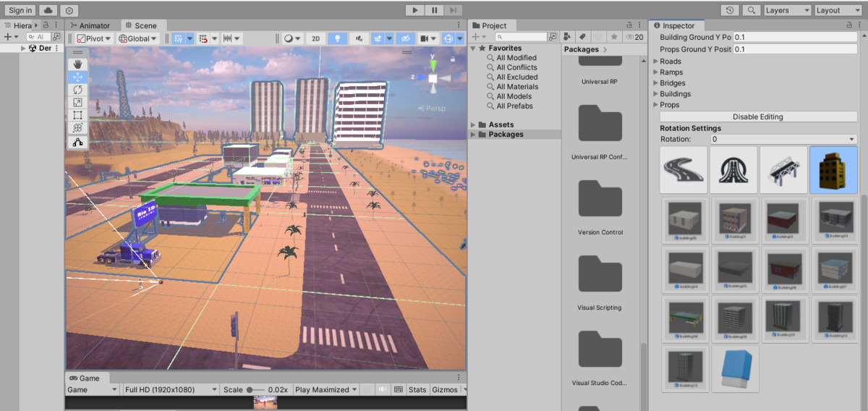Open the draw mode shading dropdown
The image size is (868, 411).
[292, 38]
